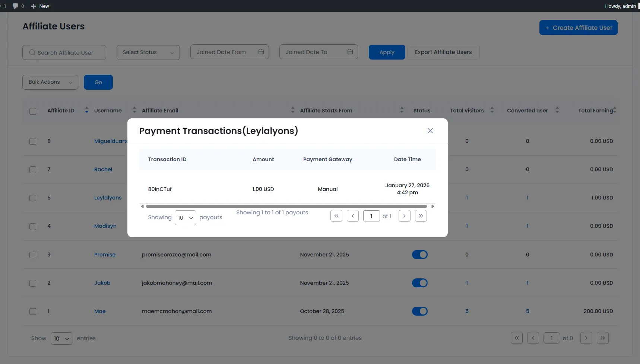Image resolution: width=640 pixels, height=364 pixels.
Task: Open comments via the admin bar bubble icon
Action: 15,6
